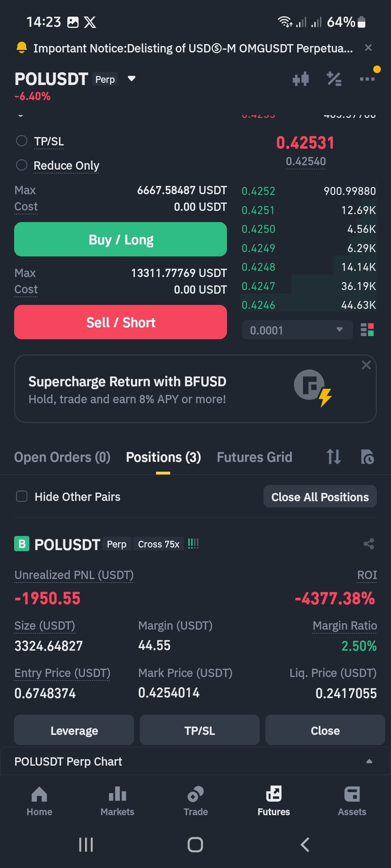This screenshot has width=391, height=868.
Task: Enable the TP/SL radio option
Action: (x=22, y=141)
